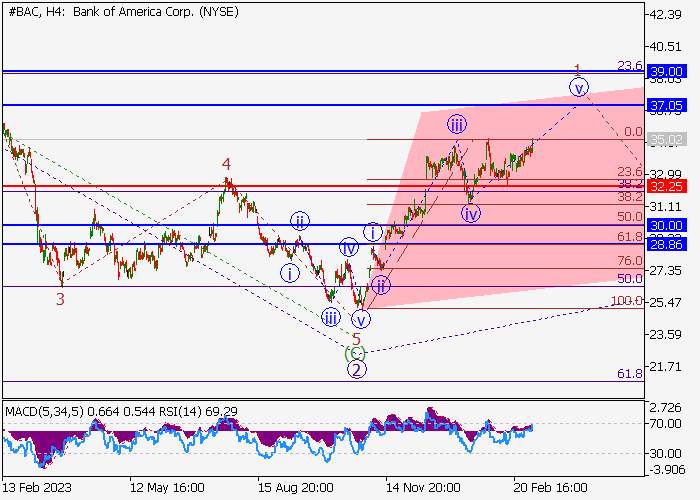Select the brown wave 3 label

[60, 299]
